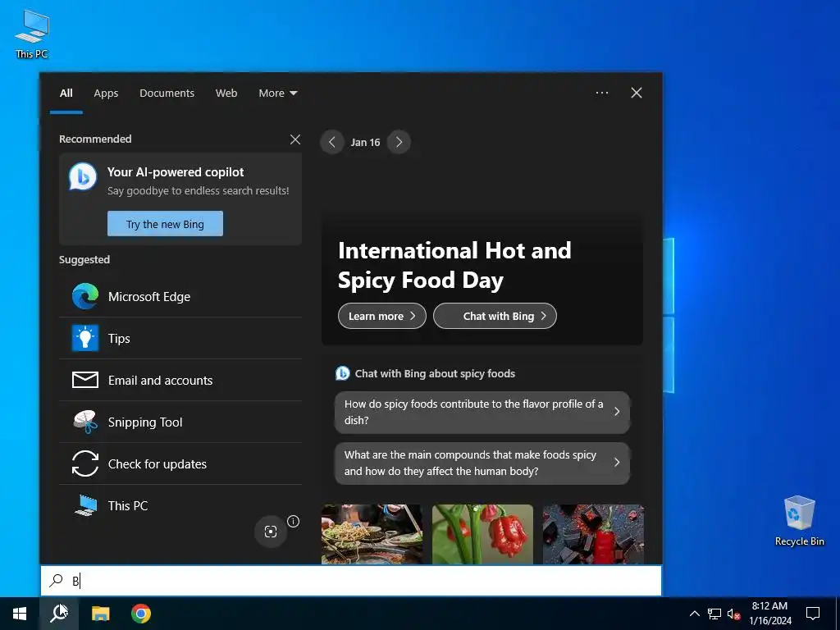Go to previous date arrow
This screenshot has height=630, width=840.
point(332,142)
